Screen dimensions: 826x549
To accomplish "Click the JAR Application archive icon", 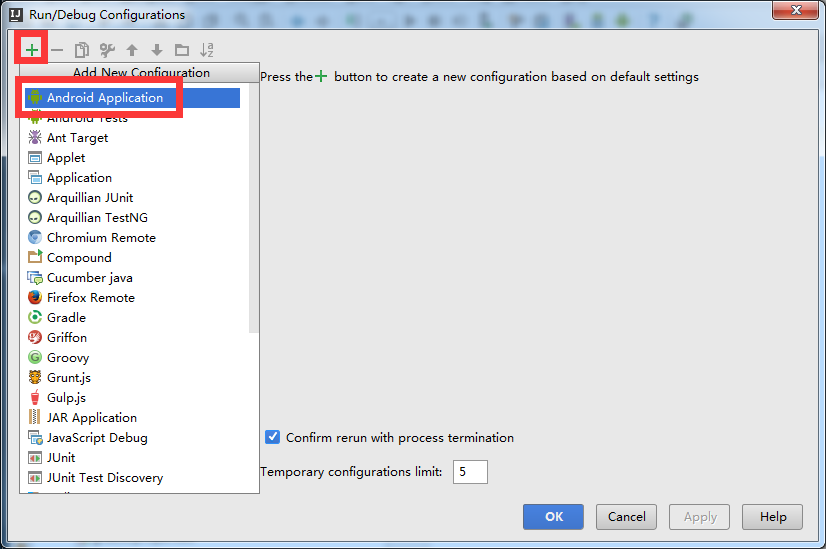I will (35, 417).
